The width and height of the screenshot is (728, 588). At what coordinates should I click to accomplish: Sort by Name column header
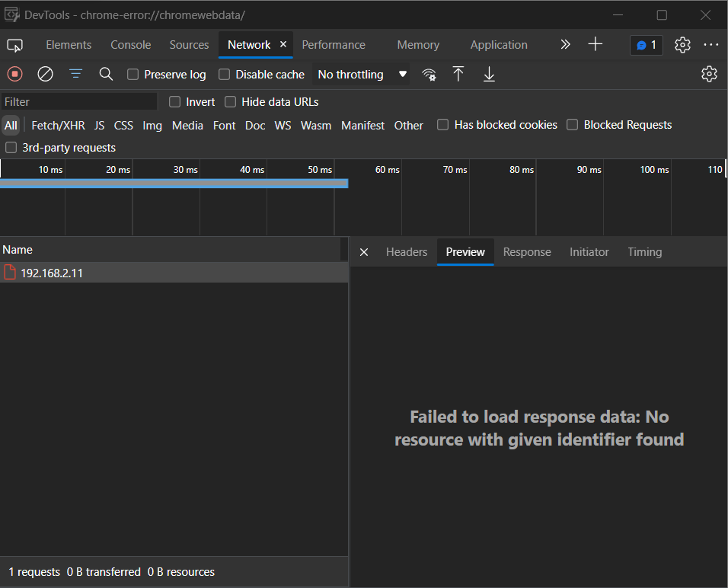point(170,250)
